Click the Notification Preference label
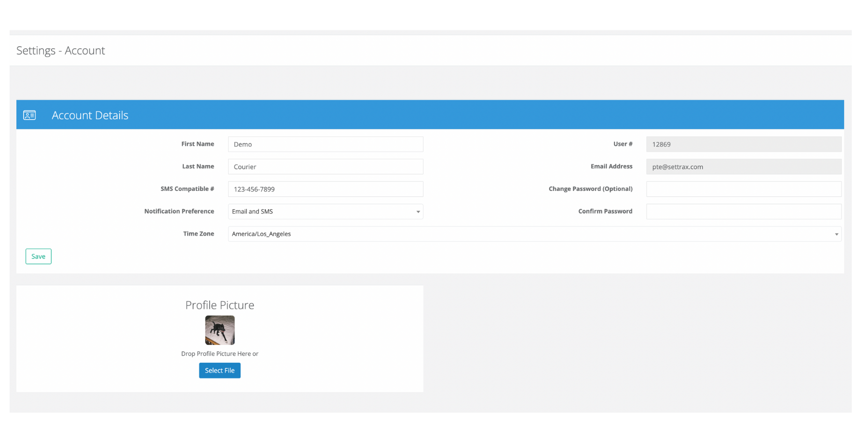Viewport: 868px width, 434px height. point(179,211)
